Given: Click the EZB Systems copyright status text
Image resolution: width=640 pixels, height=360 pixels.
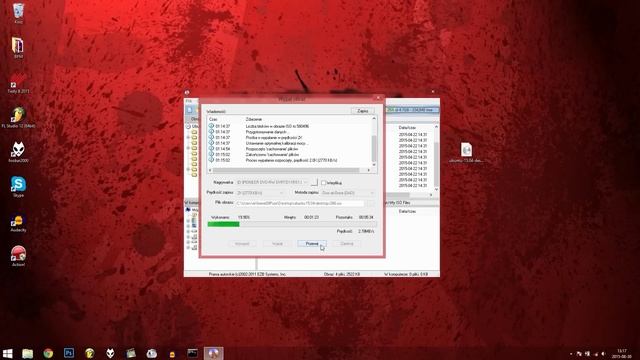Looking at the screenshot, I should click(247, 274).
